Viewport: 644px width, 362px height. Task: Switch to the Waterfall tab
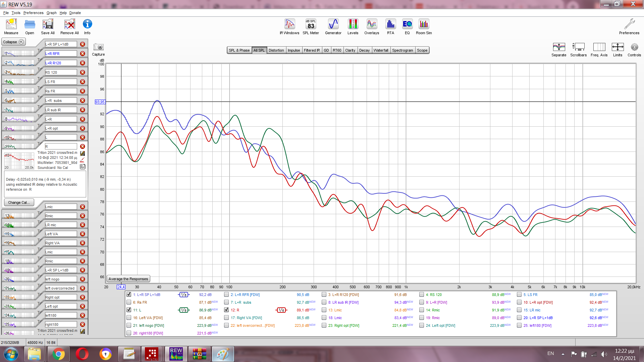click(x=381, y=50)
